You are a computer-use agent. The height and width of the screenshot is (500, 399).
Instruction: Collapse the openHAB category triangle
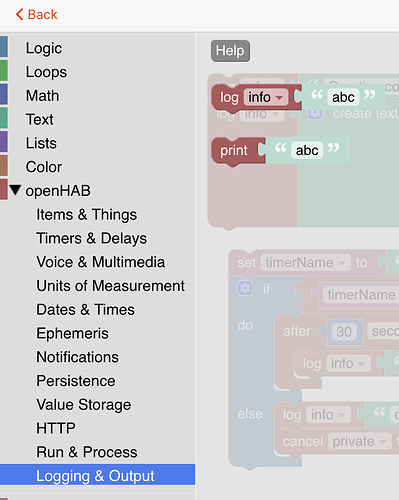(x=15, y=190)
